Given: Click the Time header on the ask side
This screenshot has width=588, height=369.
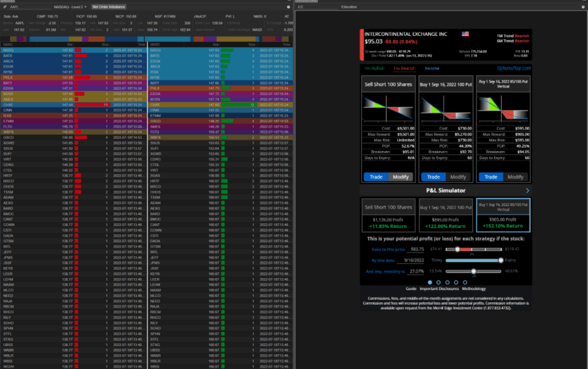Looking at the screenshot, I should point(287,45).
